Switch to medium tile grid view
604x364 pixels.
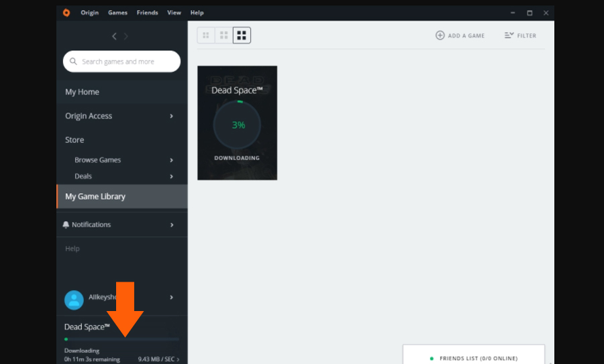(x=223, y=36)
